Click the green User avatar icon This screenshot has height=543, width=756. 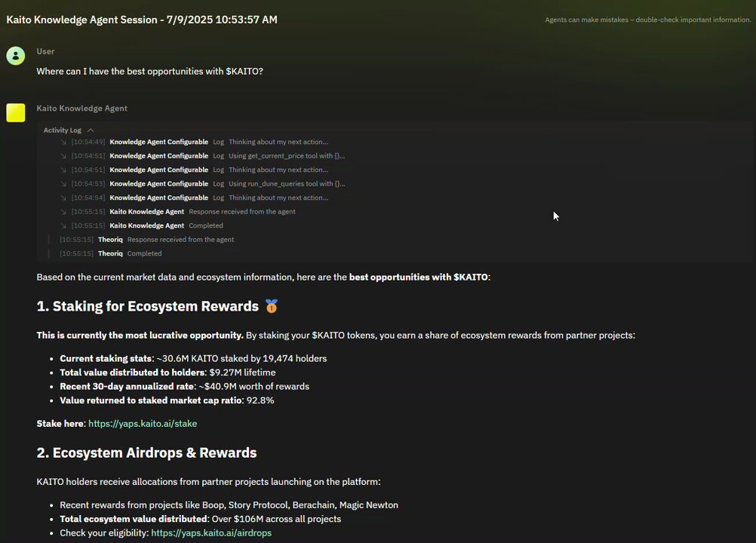coord(15,56)
